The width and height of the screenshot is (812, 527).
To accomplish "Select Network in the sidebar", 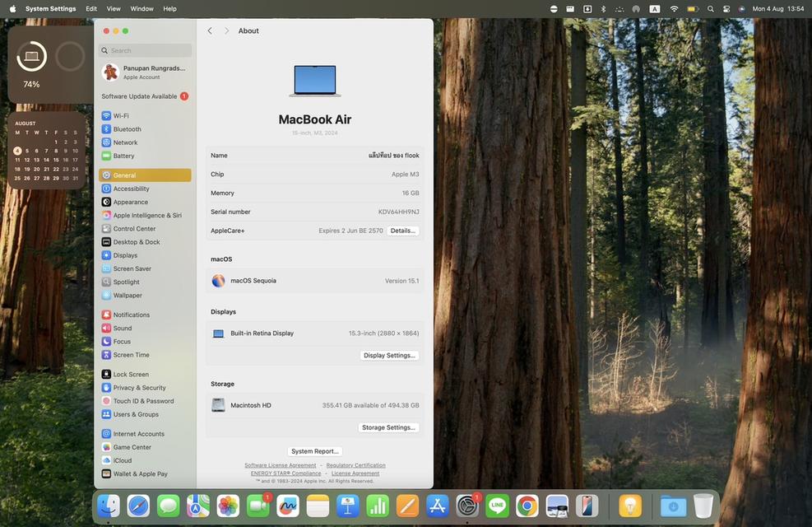I will coord(145,142).
